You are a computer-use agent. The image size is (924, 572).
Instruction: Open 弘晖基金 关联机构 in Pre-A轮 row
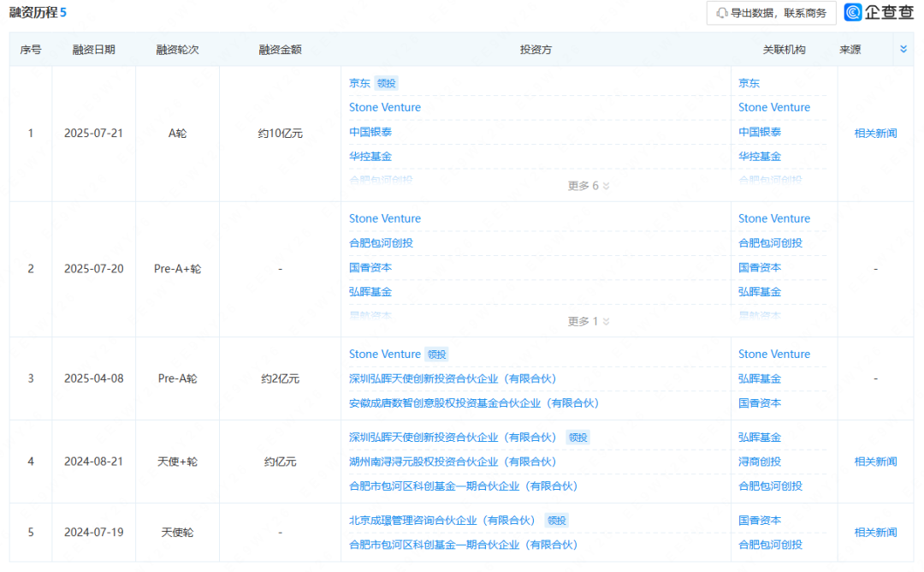760,378
